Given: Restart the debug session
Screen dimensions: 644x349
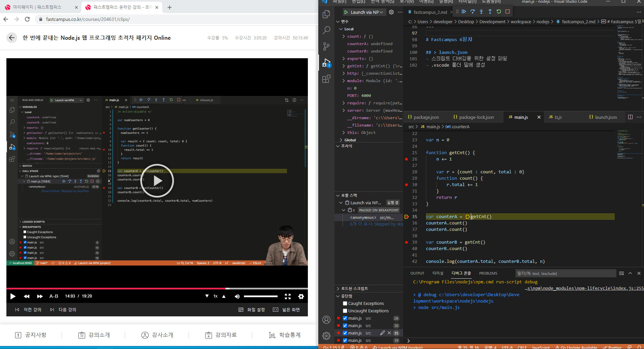Looking at the screenshot, I should (x=499, y=12).
